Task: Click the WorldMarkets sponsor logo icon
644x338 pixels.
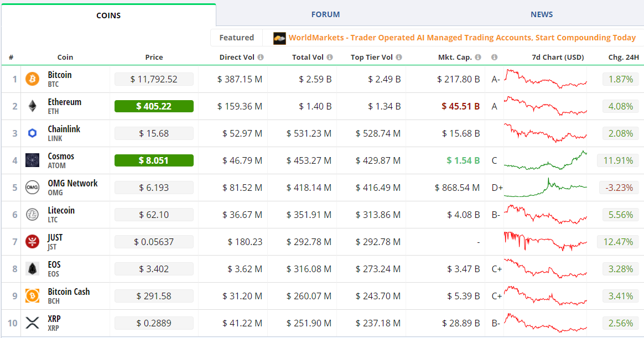Action: click(x=280, y=38)
